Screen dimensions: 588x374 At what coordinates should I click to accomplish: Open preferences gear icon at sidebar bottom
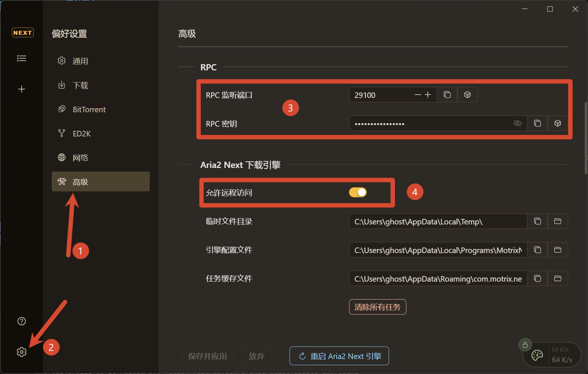pos(22,352)
